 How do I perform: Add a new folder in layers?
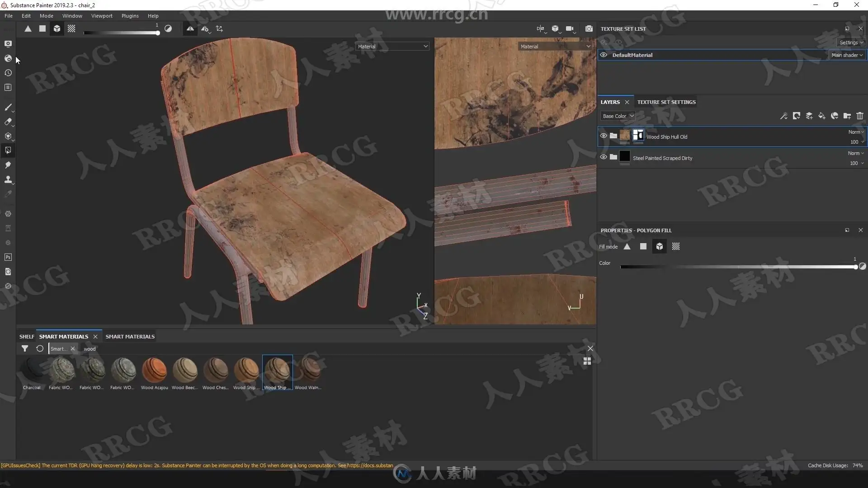click(x=847, y=116)
